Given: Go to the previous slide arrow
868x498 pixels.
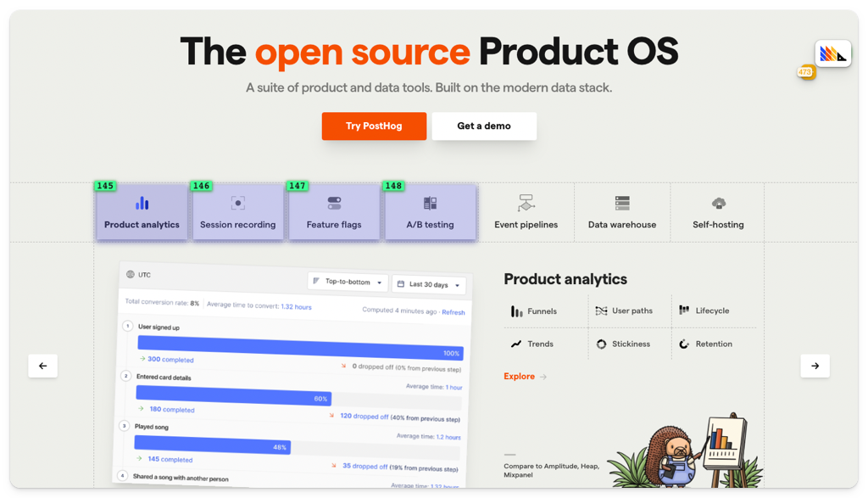Looking at the screenshot, I should (42, 366).
